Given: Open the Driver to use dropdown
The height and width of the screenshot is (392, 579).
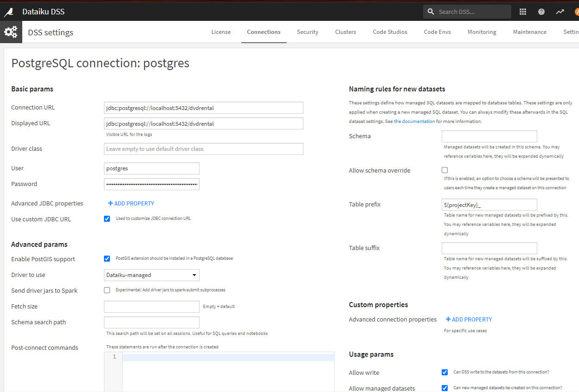Looking at the screenshot, I should point(152,275).
